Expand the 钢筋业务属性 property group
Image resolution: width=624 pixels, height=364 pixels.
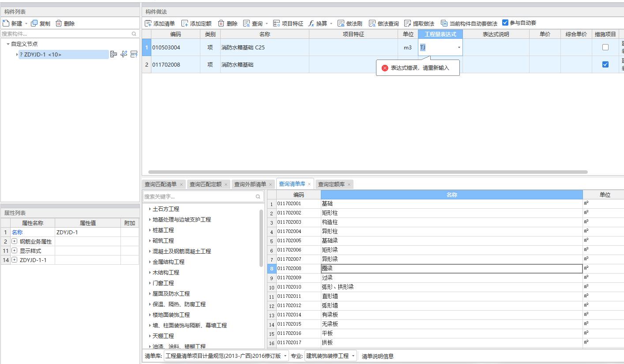(14, 241)
